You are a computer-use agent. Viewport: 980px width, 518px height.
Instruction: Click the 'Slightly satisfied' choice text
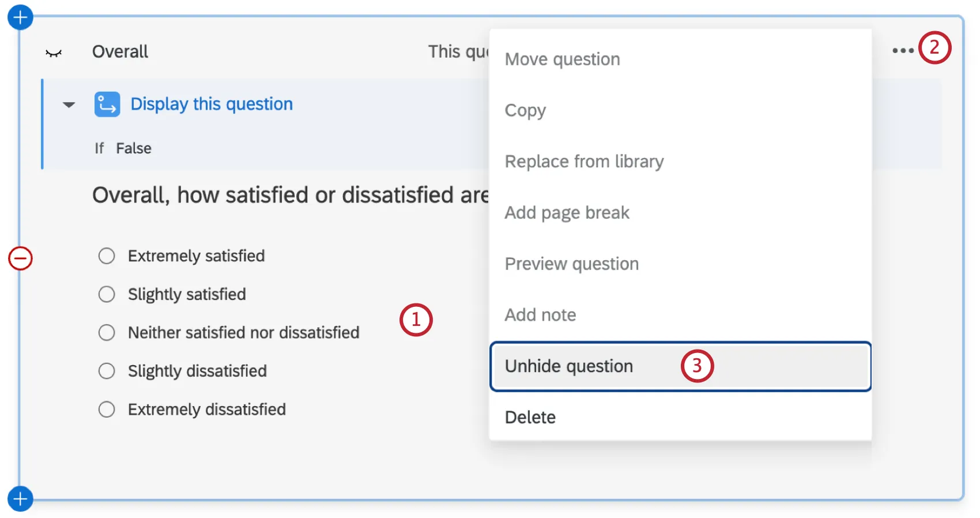[187, 294]
